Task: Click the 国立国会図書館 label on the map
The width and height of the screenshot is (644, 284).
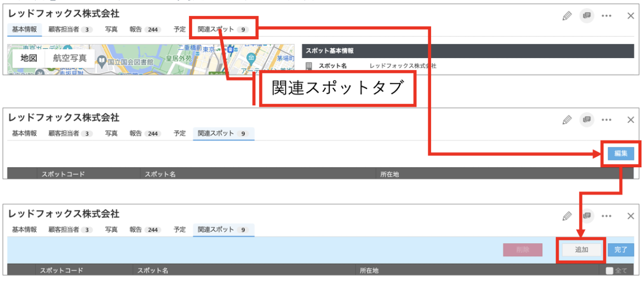Action: [x=130, y=62]
